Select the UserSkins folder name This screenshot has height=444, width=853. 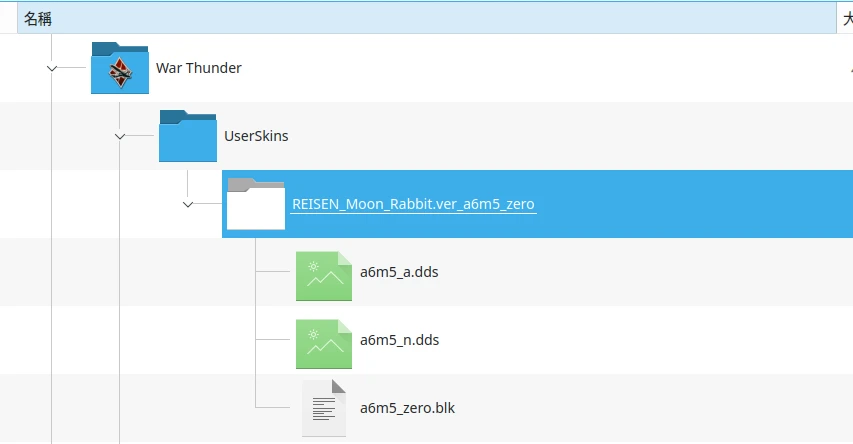[x=256, y=136]
